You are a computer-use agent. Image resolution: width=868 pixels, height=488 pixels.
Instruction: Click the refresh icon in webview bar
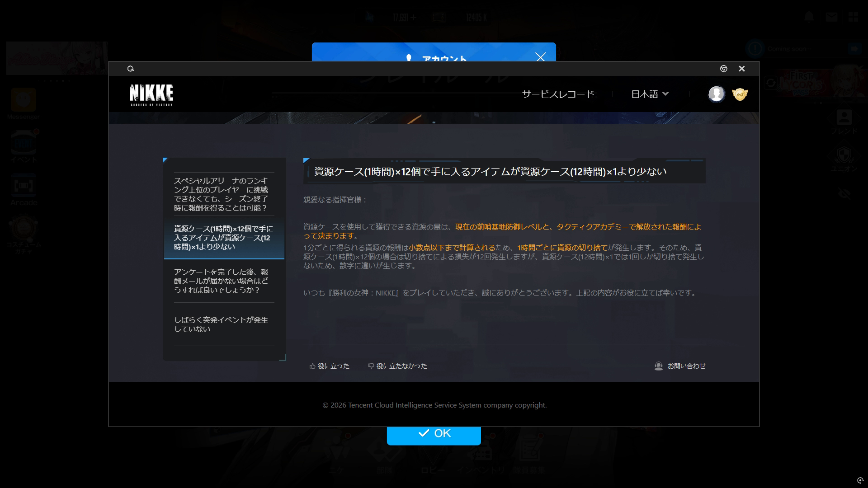coord(131,69)
